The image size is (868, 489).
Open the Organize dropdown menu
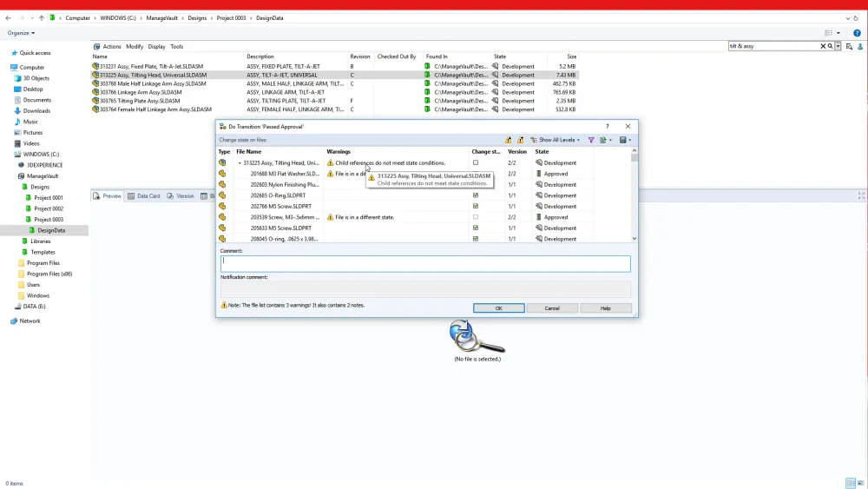coord(21,33)
